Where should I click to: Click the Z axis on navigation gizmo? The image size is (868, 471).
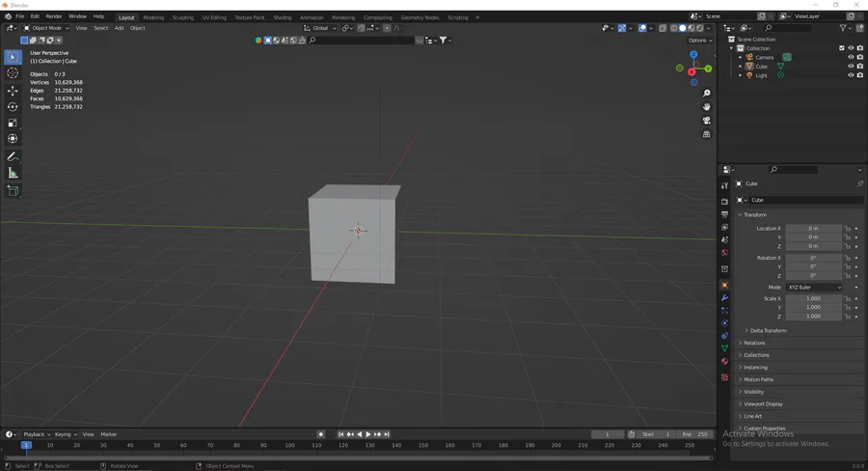[x=693, y=55]
